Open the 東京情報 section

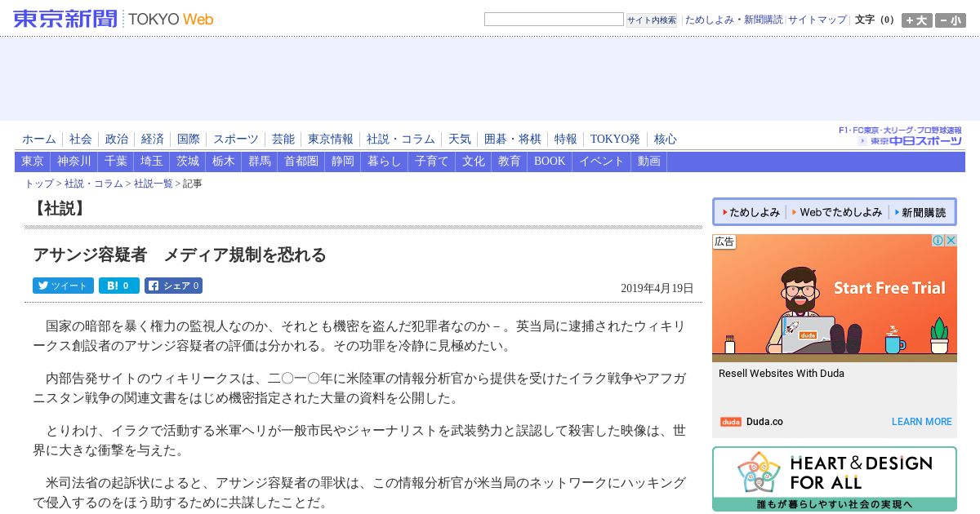331,140
